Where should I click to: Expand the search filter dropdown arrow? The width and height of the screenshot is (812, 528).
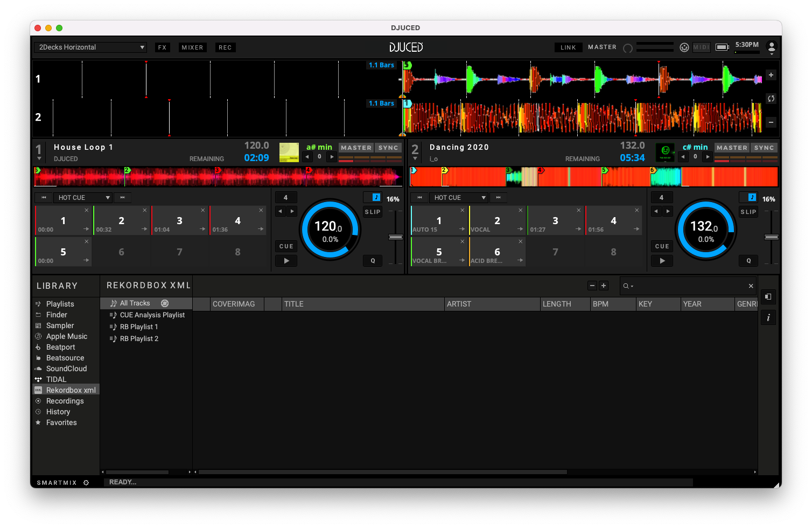click(x=632, y=286)
